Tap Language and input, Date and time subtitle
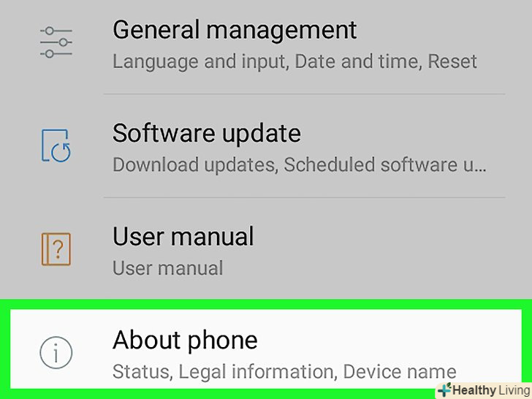Viewport: 532px width, 399px height. [294, 61]
